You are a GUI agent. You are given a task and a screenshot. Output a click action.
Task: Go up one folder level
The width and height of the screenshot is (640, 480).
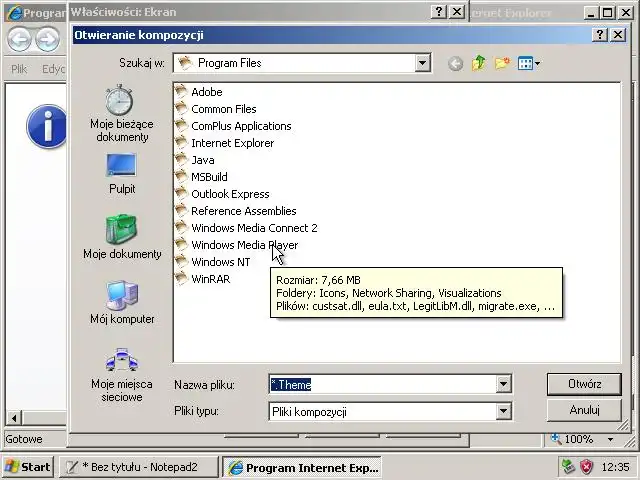click(479, 63)
